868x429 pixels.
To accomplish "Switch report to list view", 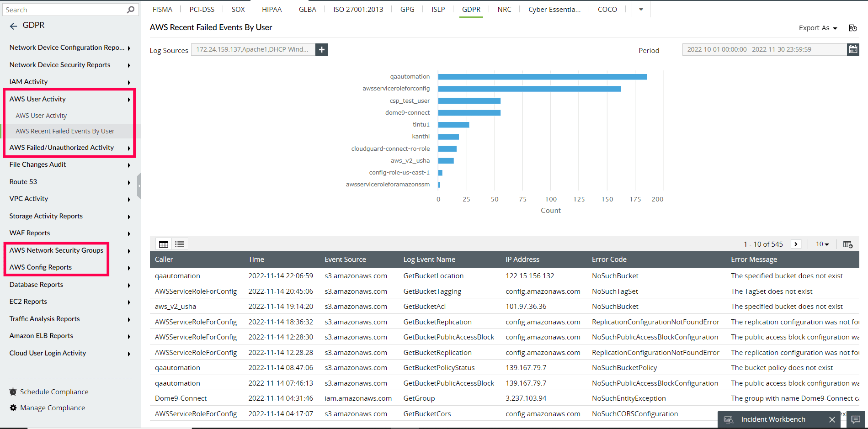I will (179, 244).
